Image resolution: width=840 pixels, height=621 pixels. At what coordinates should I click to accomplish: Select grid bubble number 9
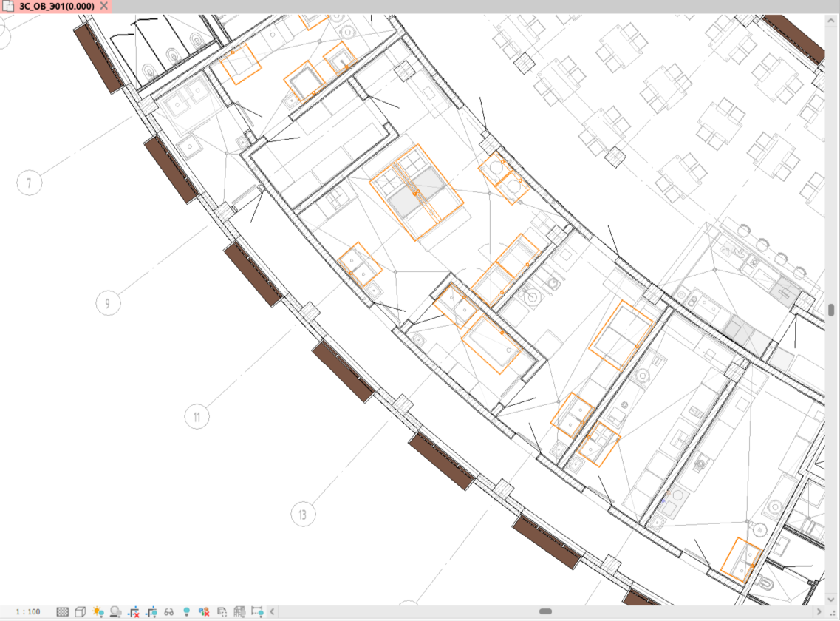click(108, 303)
